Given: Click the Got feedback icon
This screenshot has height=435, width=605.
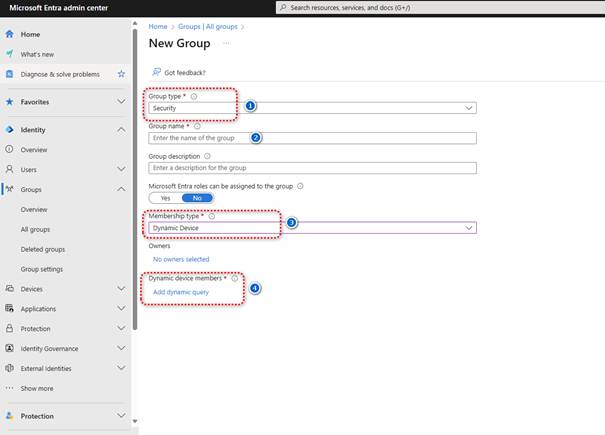Looking at the screenshot, I should click(156, 72).
